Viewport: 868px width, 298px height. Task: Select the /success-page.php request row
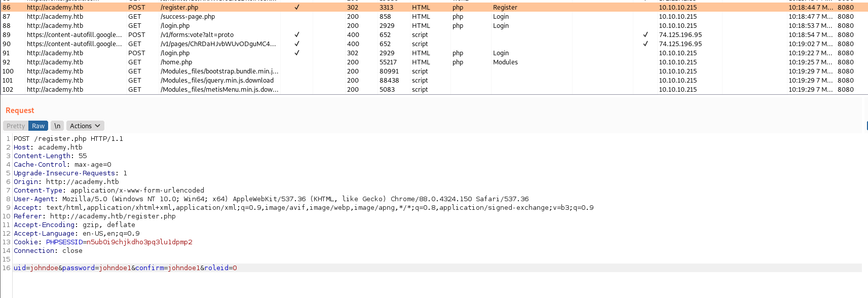[x=187, y=17]
